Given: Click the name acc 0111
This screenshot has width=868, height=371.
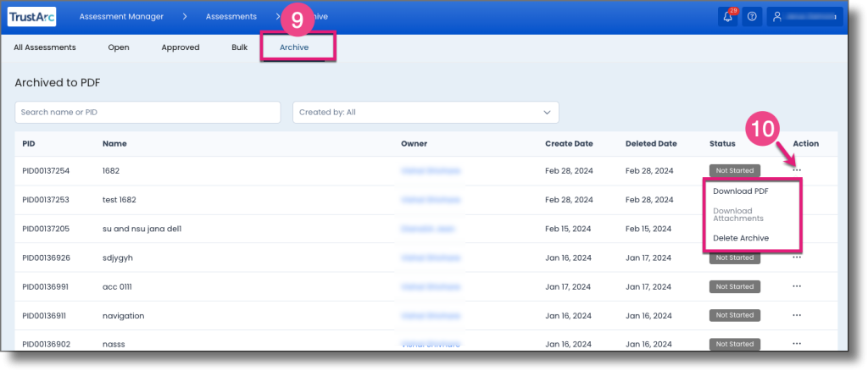Looking at the screenshot, I should [x=117, y=286].
